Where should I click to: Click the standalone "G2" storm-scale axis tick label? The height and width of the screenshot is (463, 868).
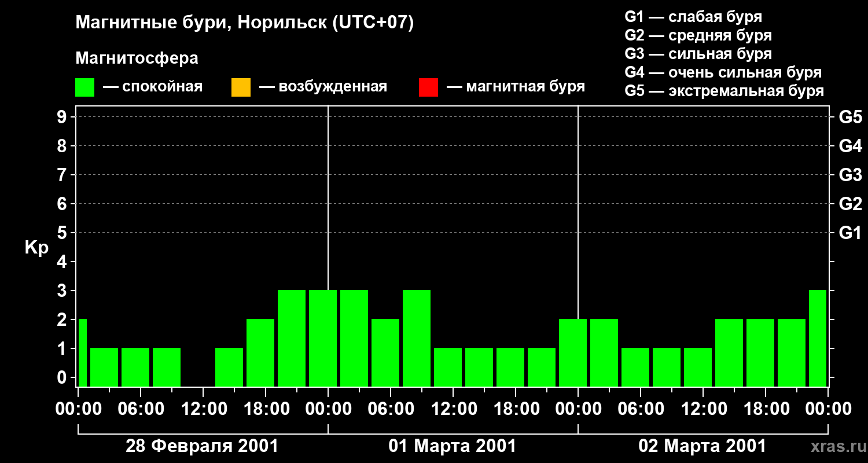850,204
